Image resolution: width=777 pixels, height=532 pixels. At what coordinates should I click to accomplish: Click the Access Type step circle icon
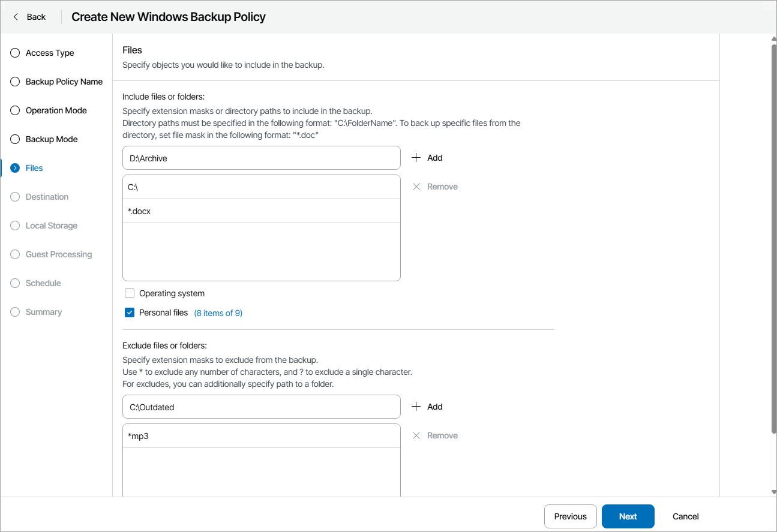pyautogui.click(x=16, y=53)
